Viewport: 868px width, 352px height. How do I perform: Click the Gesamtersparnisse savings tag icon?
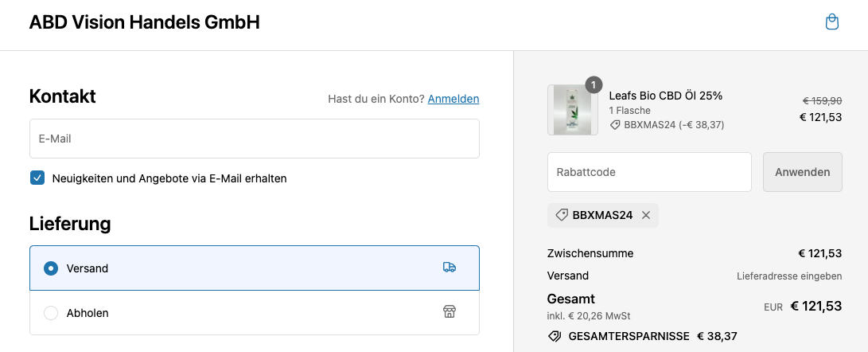pyautogui.click(x=555, y=336)
